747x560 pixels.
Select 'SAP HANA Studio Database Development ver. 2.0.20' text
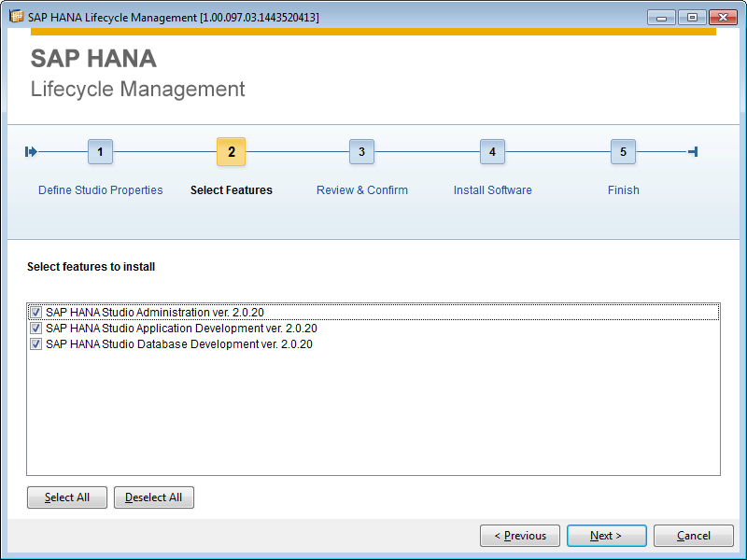179,343
